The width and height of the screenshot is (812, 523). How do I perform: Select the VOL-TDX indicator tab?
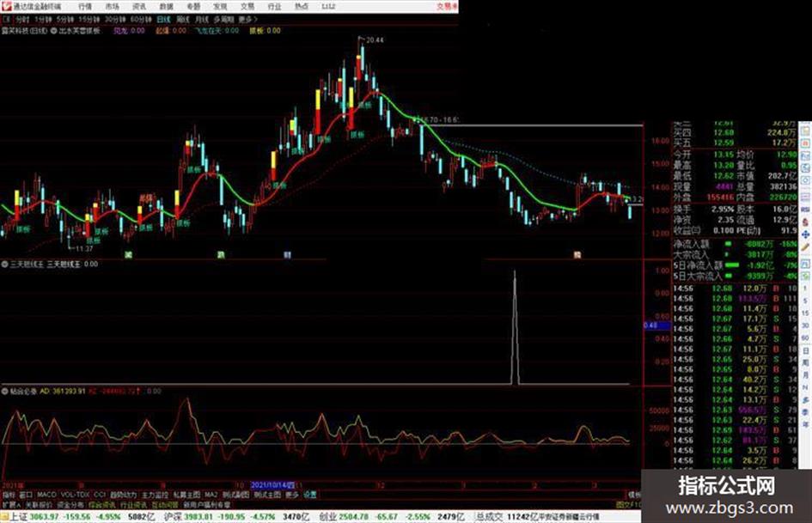[75, 495]
